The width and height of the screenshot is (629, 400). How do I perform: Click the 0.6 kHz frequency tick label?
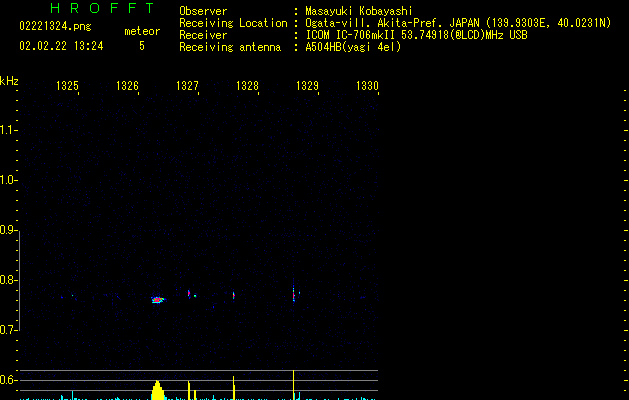pyautogui.click(x=8, y=380)
